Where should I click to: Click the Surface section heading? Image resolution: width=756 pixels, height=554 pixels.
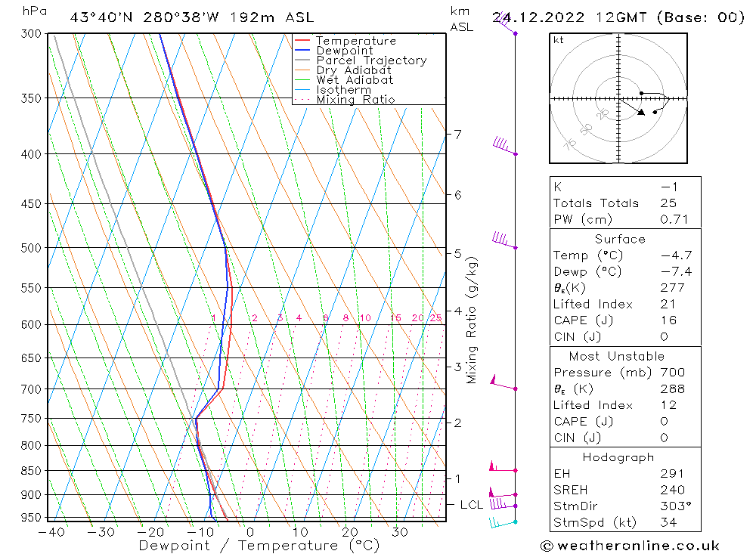[620, 239]
